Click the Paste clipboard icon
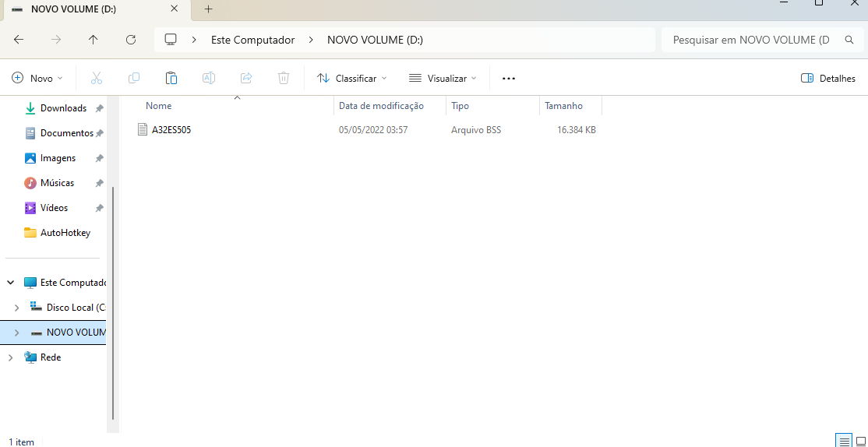The height and width of the screenshot is (447, 868). [x=171, y=78]
